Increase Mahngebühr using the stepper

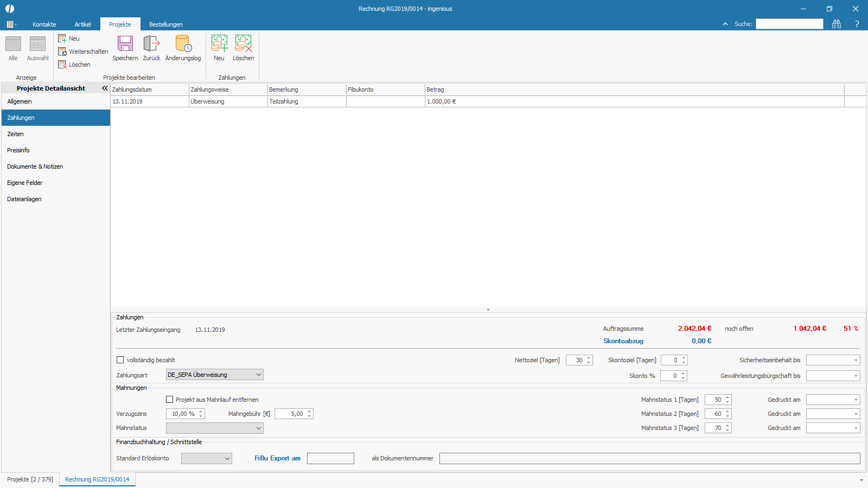(309, 411)
